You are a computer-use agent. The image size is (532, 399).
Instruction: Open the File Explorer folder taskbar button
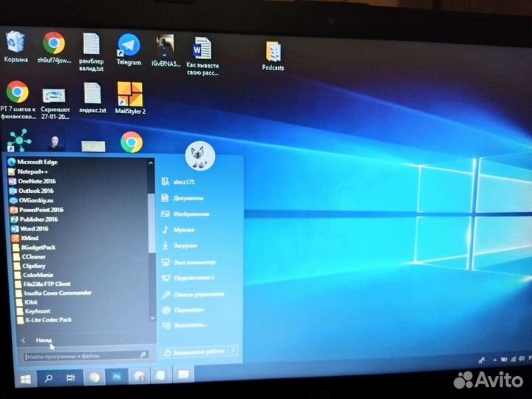click(x=183, y=375)
